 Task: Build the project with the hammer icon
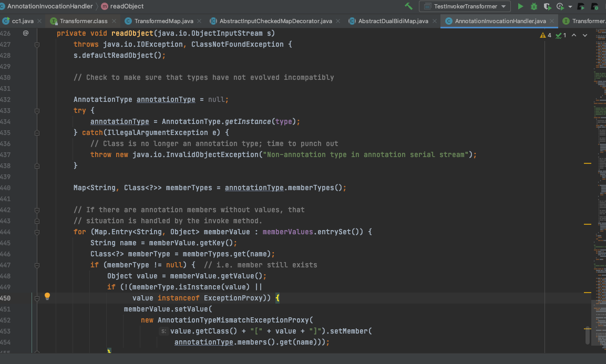click(408, 6)
